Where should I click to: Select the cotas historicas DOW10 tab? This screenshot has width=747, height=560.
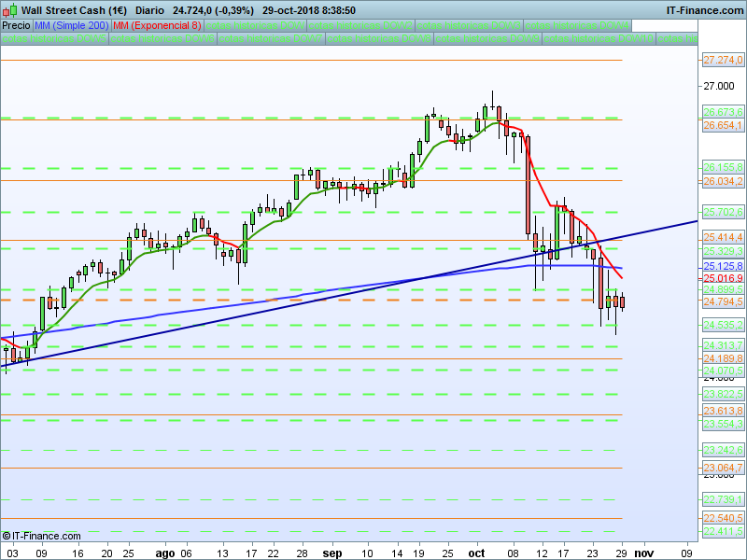coord(599,38)
